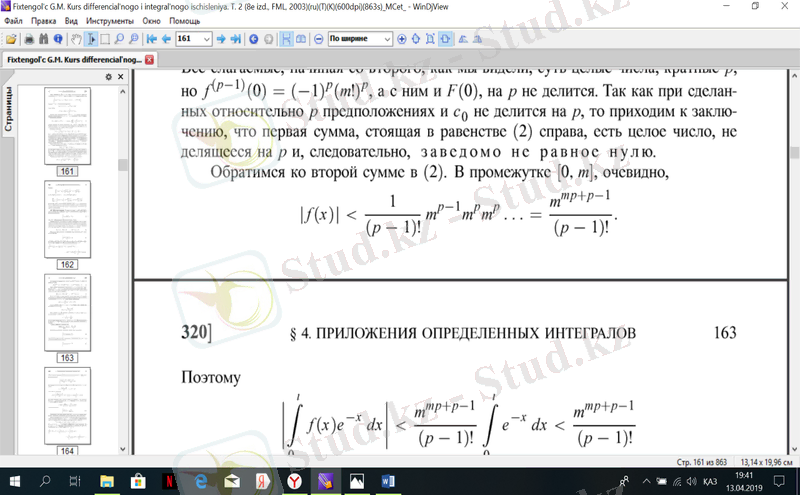This screenshot has height=495, width=800.
Task: Select page 163 thumbnail
Action: point(67,313)
